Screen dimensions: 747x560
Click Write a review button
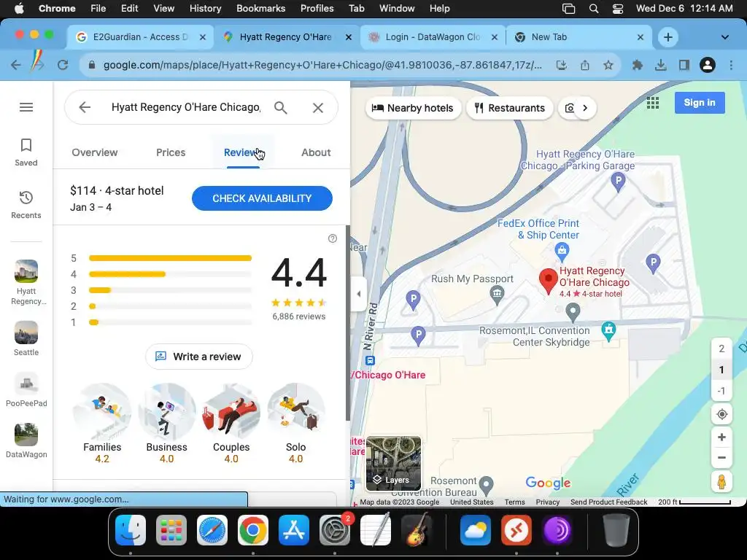point(198,357)
